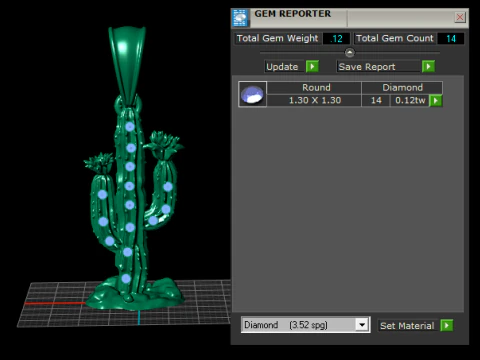Click the green arrow next to Save Report
Image resolution: width=480 pixels, height=360 pixels.
[x=428, y=66]
